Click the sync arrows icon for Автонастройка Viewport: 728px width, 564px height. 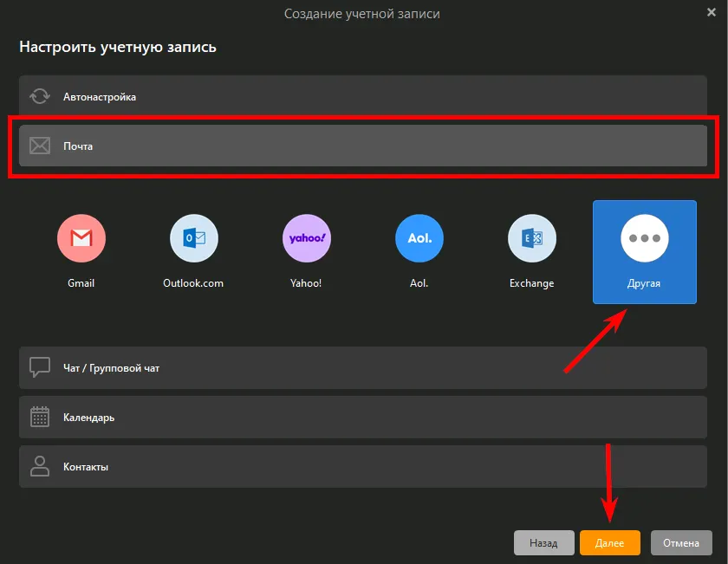[x=40, y=97]
